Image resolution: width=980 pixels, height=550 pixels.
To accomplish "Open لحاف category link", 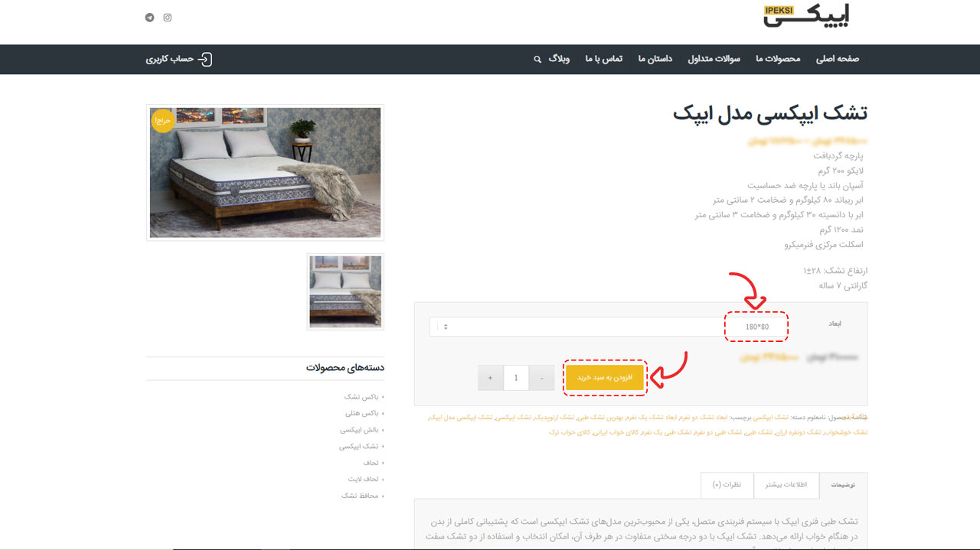I will 371,463.
